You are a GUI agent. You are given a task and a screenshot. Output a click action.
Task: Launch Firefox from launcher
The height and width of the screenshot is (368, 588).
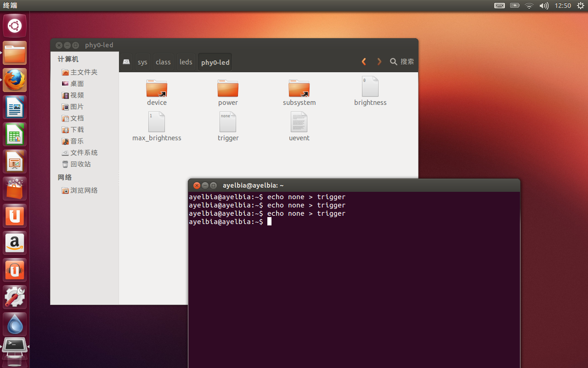pyautogui.click(x=15, y=80)
